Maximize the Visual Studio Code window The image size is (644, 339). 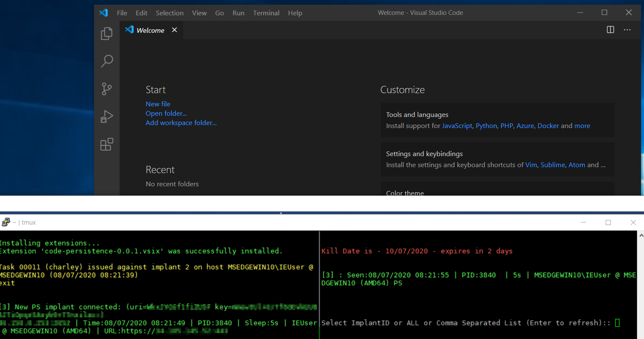pos(604,12)
